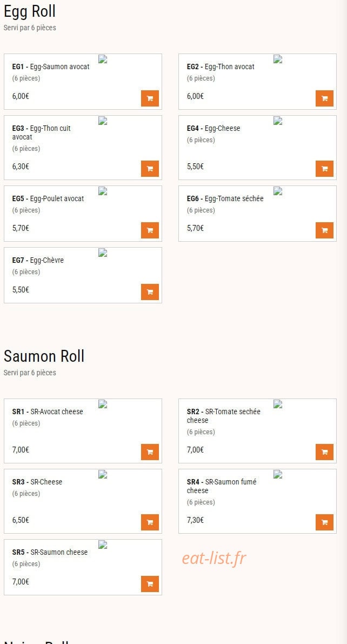Image resolution: width=347 pixels, height=644 pixels.
Task: Add EG7 Egg-Chèvre to cart
Action: tap(150, 292)
